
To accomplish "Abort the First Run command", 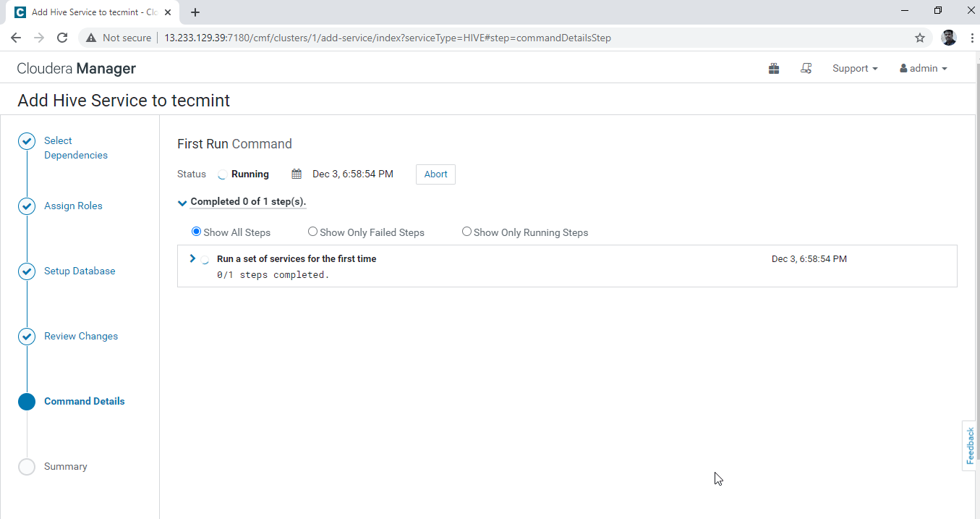I will pyautogui.click(x=435, y=174).
